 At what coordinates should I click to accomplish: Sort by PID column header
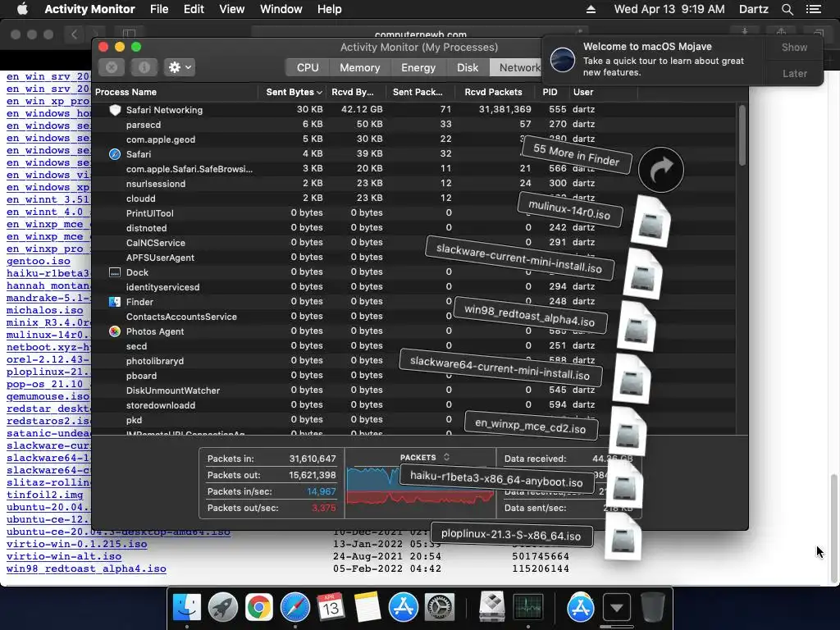[550, 92]
